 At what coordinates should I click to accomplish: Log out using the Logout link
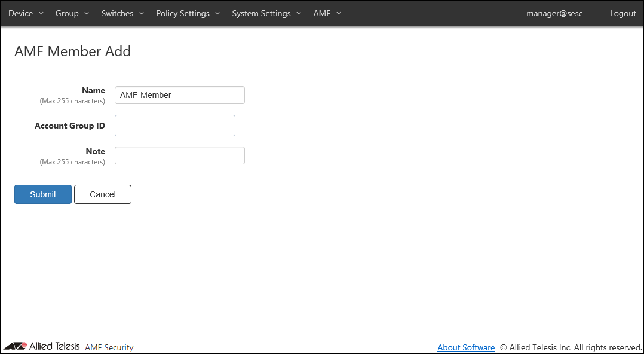pos(622,13)
